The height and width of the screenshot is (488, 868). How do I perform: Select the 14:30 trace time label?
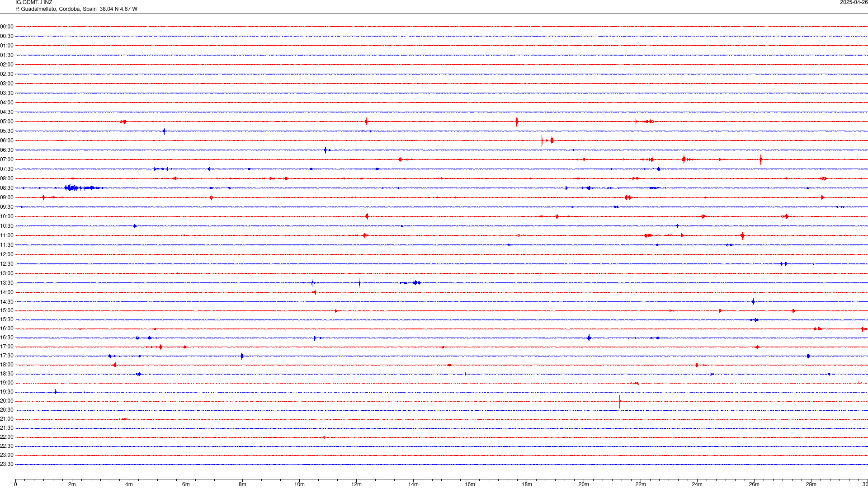point(7,302)
